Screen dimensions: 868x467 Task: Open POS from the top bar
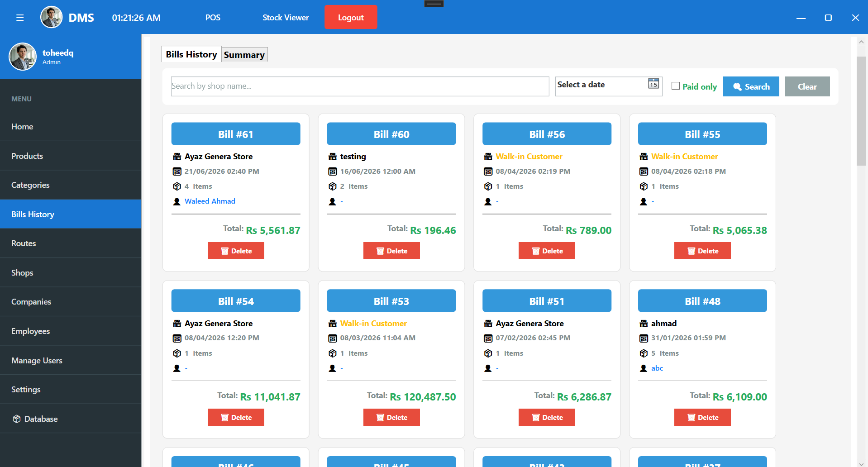point(213,18)
